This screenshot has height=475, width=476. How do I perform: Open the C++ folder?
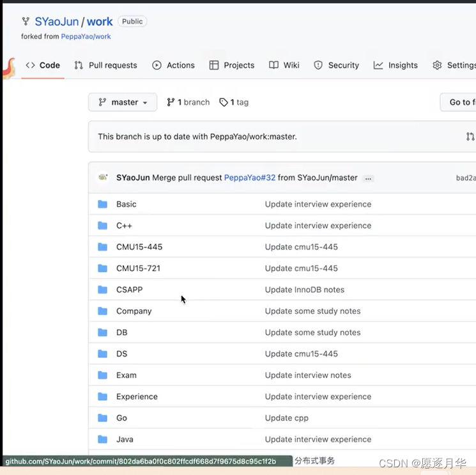pyautogui.click(x=124, y=226)
